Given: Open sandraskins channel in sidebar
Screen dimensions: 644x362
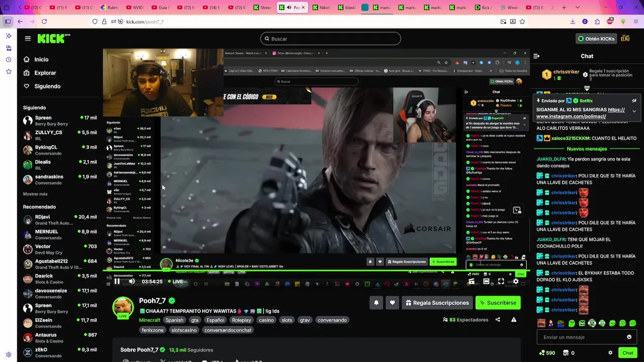Looking at the screenshot, I should pos(59,179).
